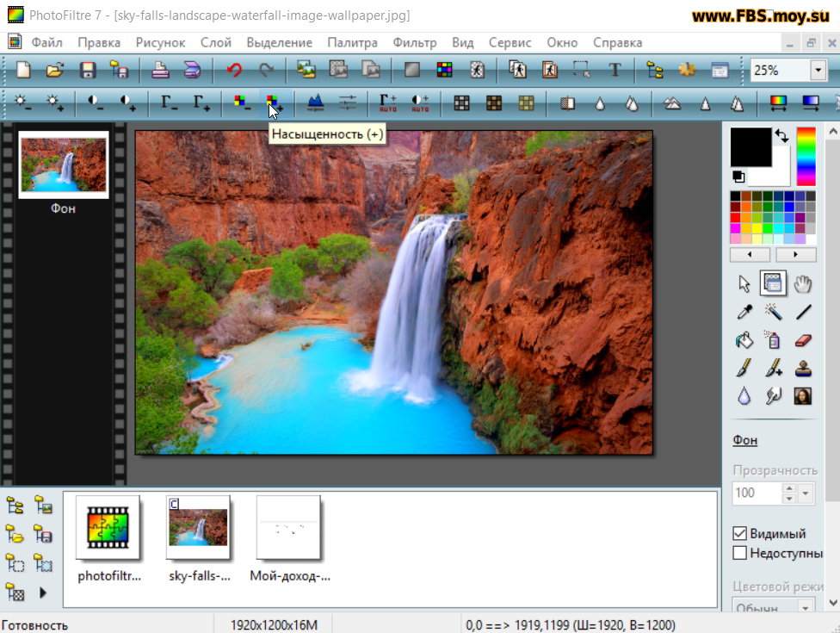Reduce saturation with the colour squares minus icon
Image resolution: width=840 pixels, height=633 pixels.
[x=242, y=102]
